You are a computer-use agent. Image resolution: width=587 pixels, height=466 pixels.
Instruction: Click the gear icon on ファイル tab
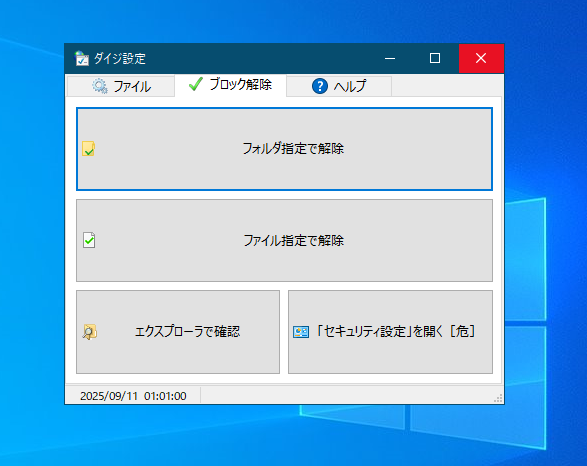pos(100,86)
